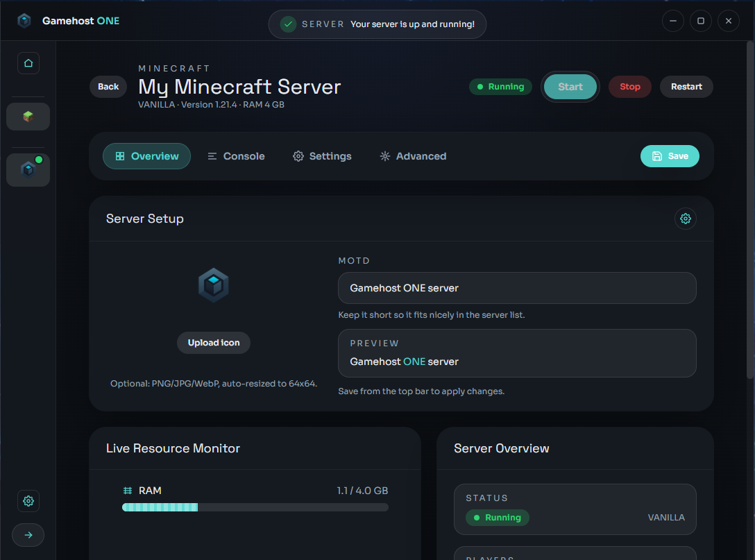755x560 pixels.
Task: Click the RAM meter icon in Live Resource Monitor
Action: click(x=128, y=490)
